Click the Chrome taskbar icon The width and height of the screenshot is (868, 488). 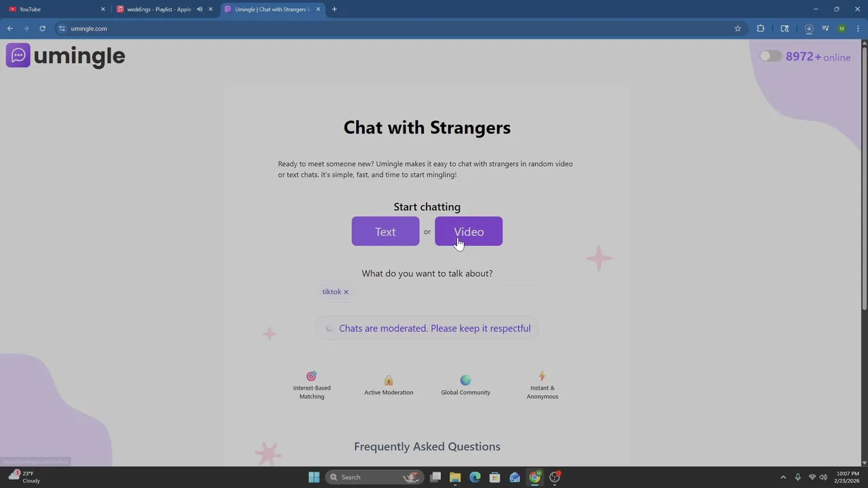534,477
